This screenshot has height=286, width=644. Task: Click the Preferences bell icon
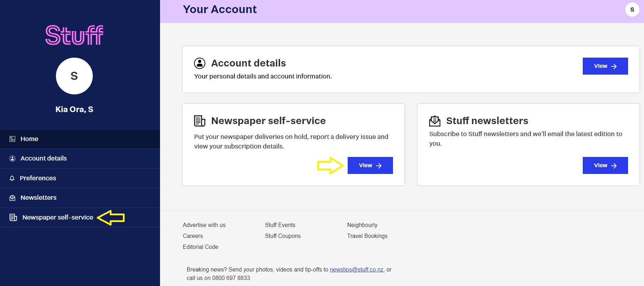(12, 178)
